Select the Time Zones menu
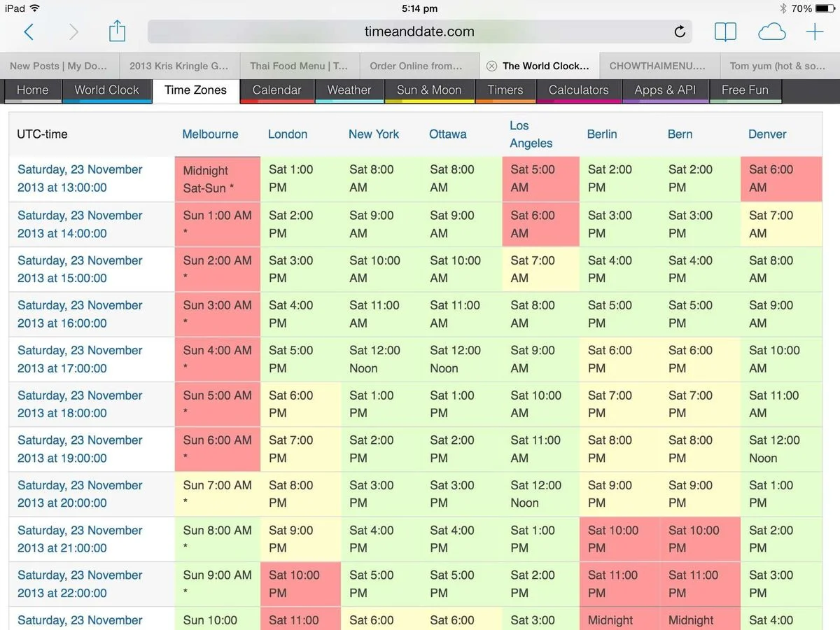Screen dimensions: 840x630 click(x=196, y=90)
